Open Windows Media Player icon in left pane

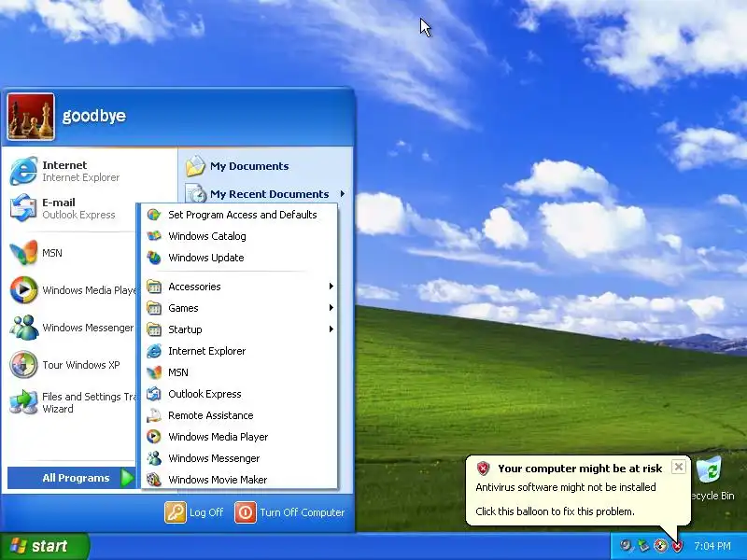pos(23,290)
